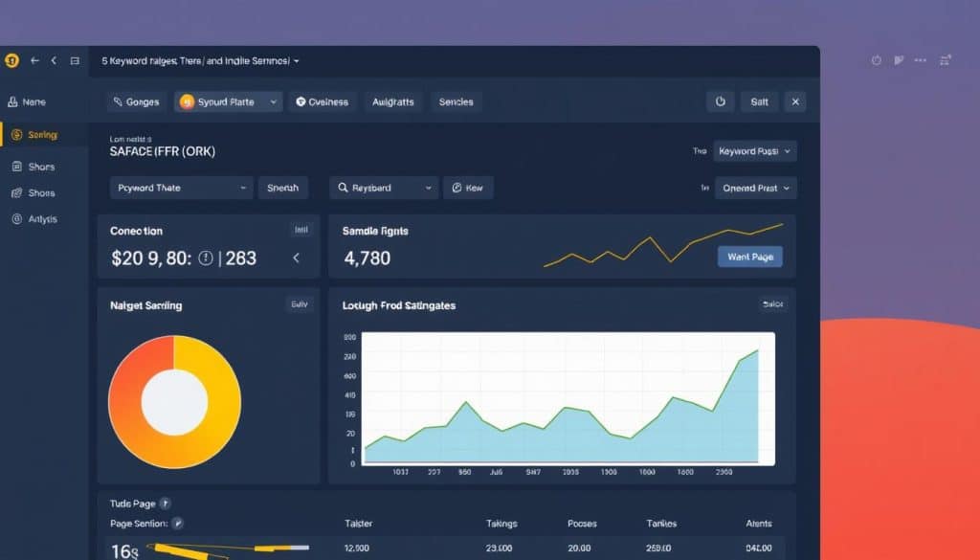Click the Nene sidebar icon
Screen dimensions: 980x560
tap(12, 101)
